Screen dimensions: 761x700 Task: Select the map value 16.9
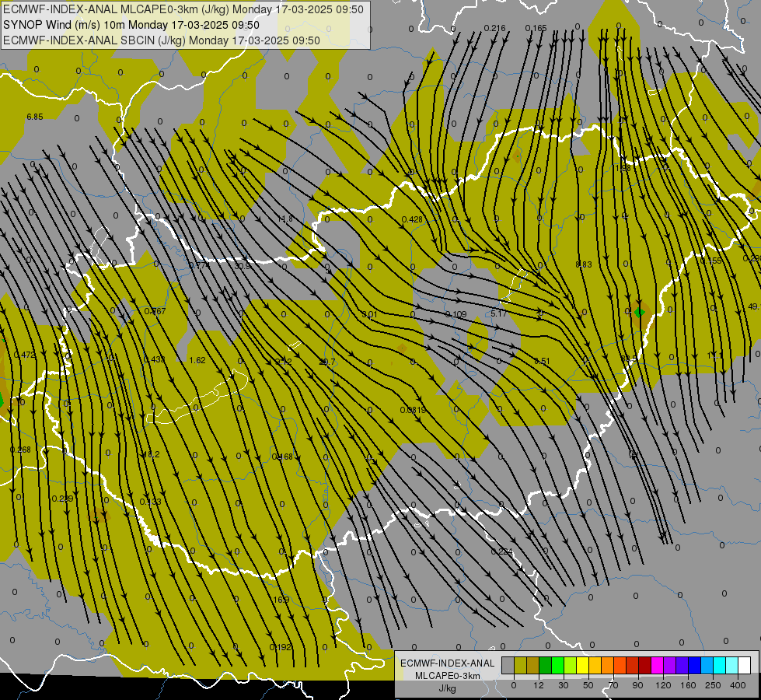281,600
